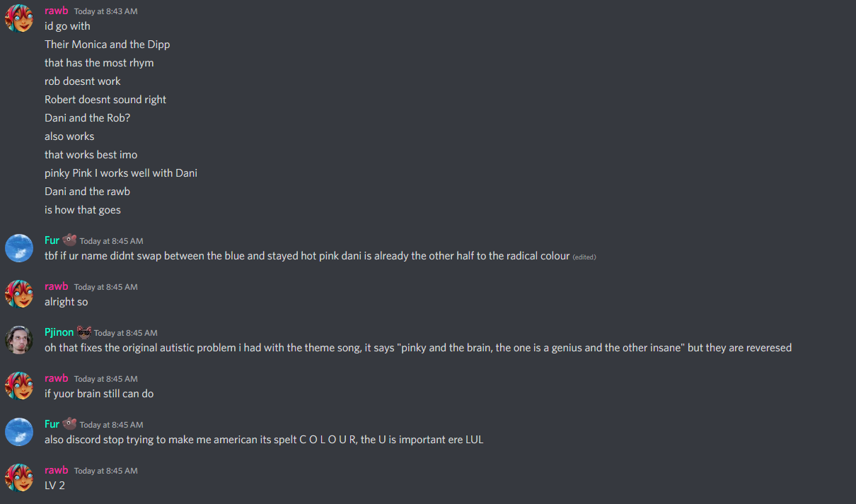
Task: Click the Fur username above the 'tbf if ur name' message
Action: (x=52, y=240)
